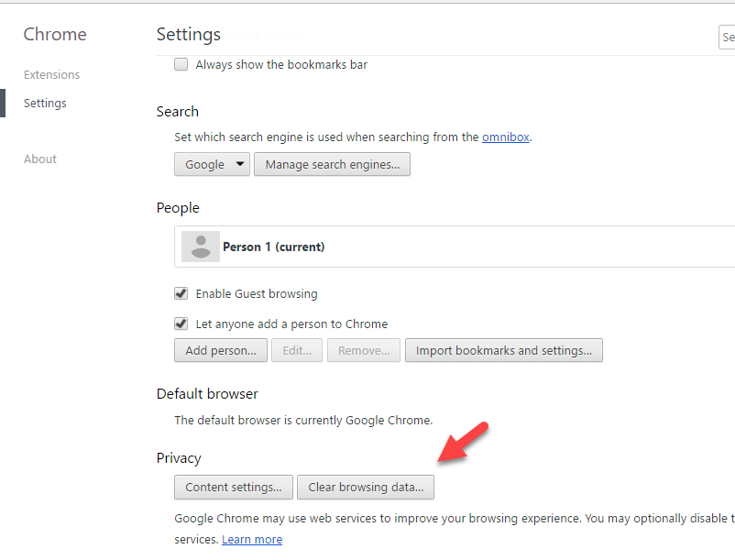Open the Google search engine dropdown
The height and width of the screenshot is (560, 735).
[212, 164]
